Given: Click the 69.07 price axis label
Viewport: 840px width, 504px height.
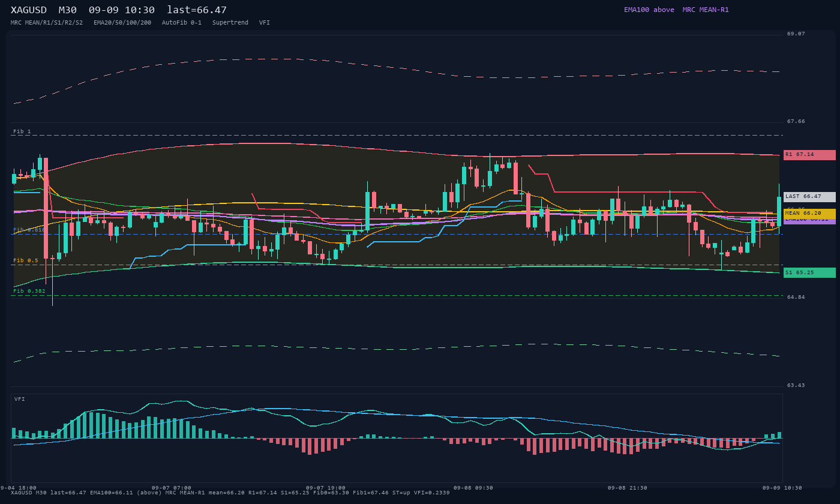Looking at the screenshot, I should pos(796,34).
